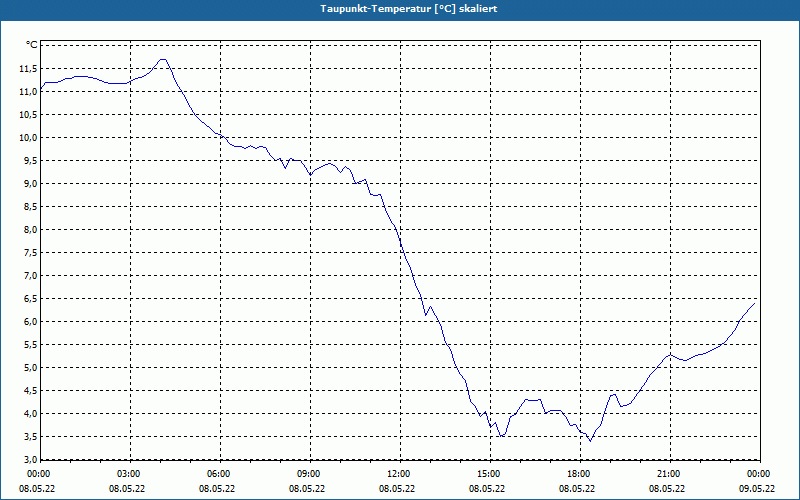Select the 08.05.22 date under 09:00
Screen dimensions: 800x500
point(307,489)
